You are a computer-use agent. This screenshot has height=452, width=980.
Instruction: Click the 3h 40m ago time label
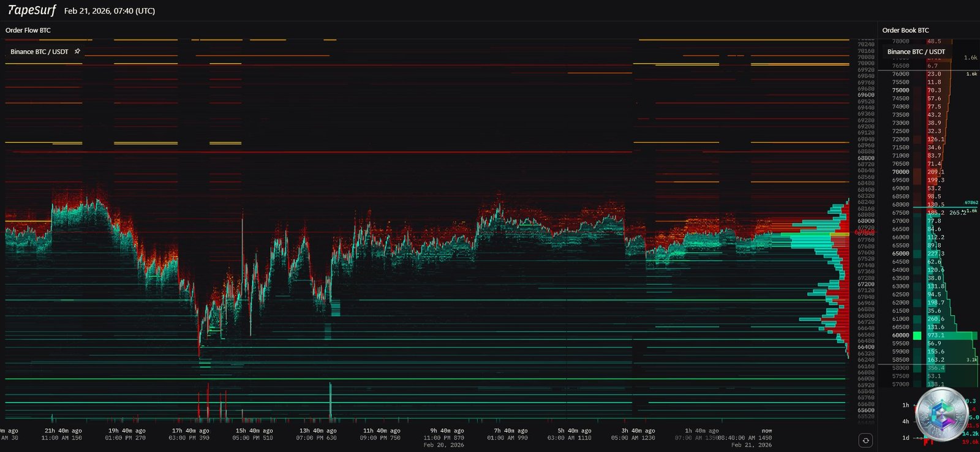point(638,431)
